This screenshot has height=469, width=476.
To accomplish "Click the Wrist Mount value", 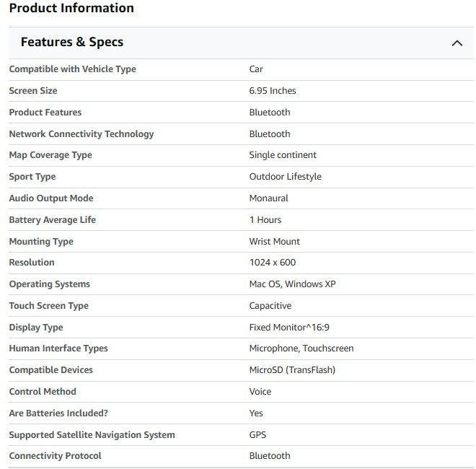I will click(x=274, y=242).
